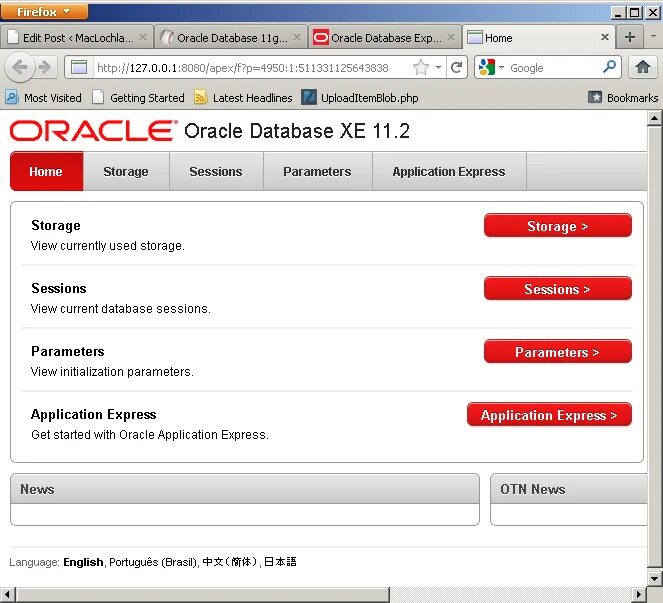Open the Most Visited bookmarks folder
663x603 pixels.
[43, 98]
